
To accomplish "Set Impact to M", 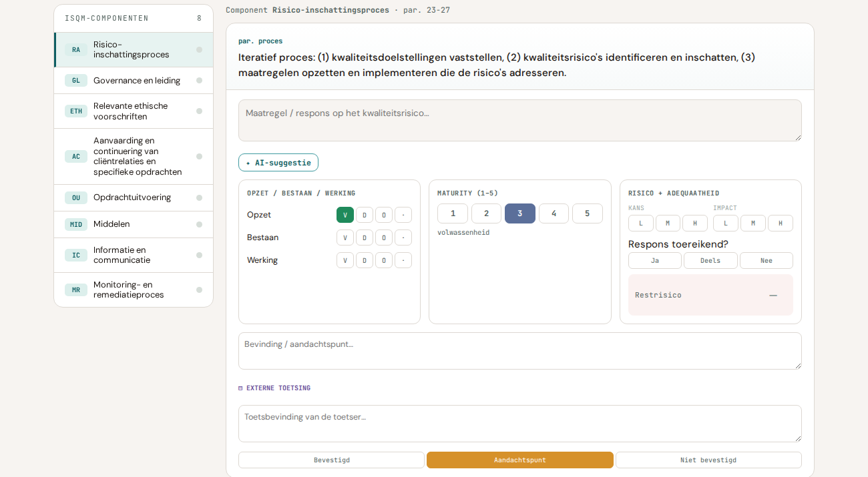I will [x=753, y=223].
